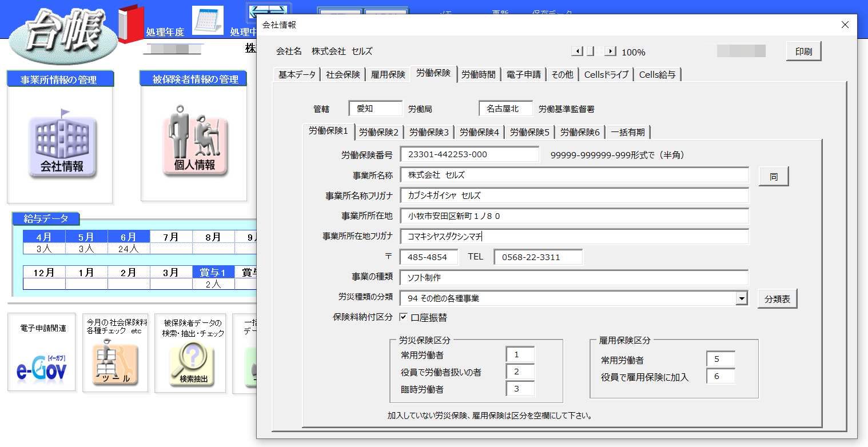
Task: Click 役員で労働者扱いの者 field
Action: tap(520, 372)
